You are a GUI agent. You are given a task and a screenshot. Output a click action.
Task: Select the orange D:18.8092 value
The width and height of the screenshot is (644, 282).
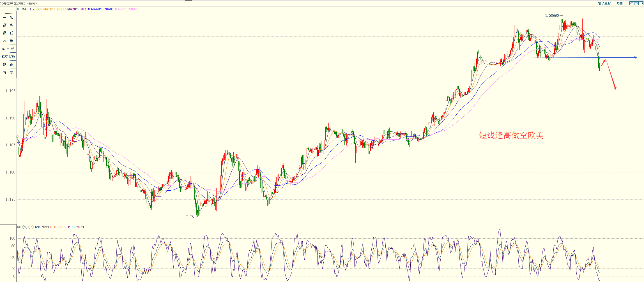[x=58, y=227]
